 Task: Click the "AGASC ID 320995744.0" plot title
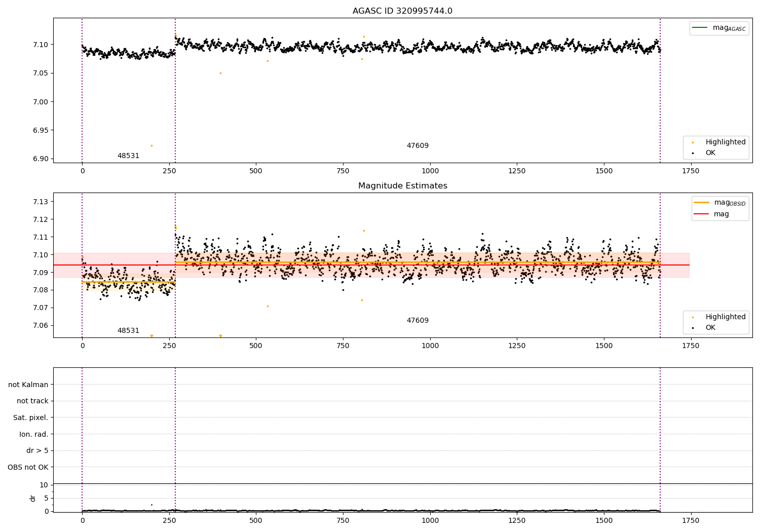point(402,11)
